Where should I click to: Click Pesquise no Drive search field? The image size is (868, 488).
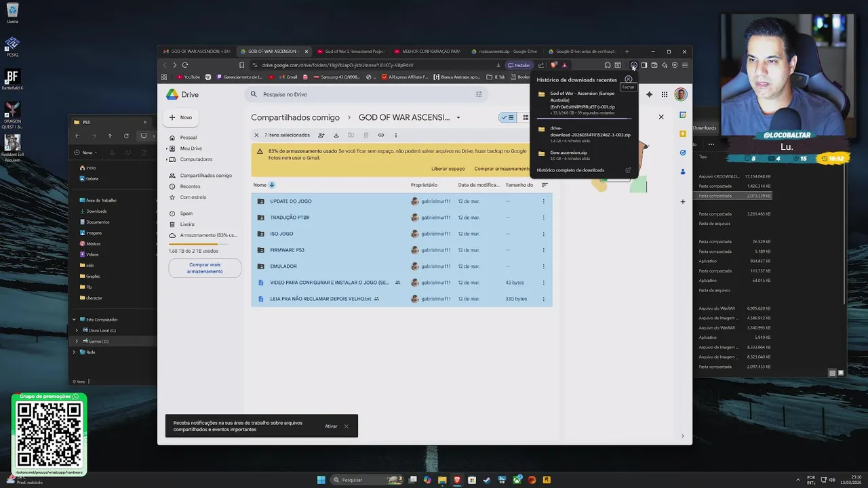coord(366,94)
